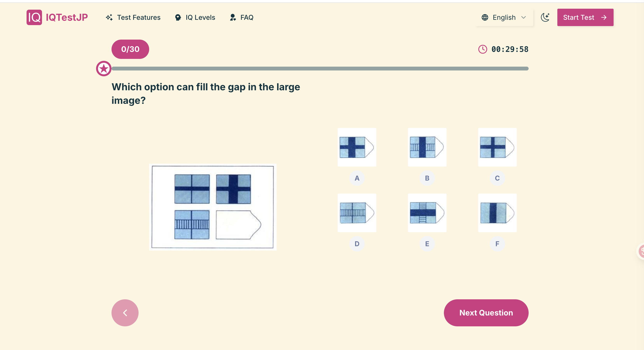Click the star progress marker
644x350 pixels.
point(104,69)
